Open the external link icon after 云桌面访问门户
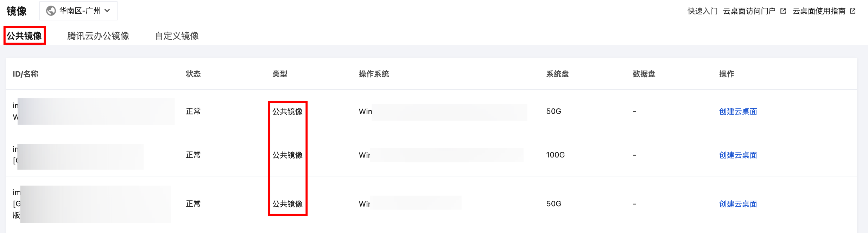 [x=783, y=11]
